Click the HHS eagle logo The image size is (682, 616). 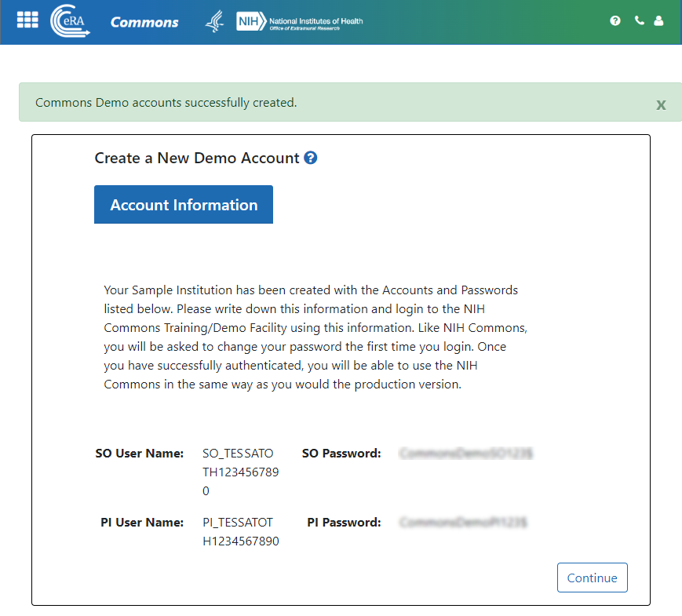(215, 21)
